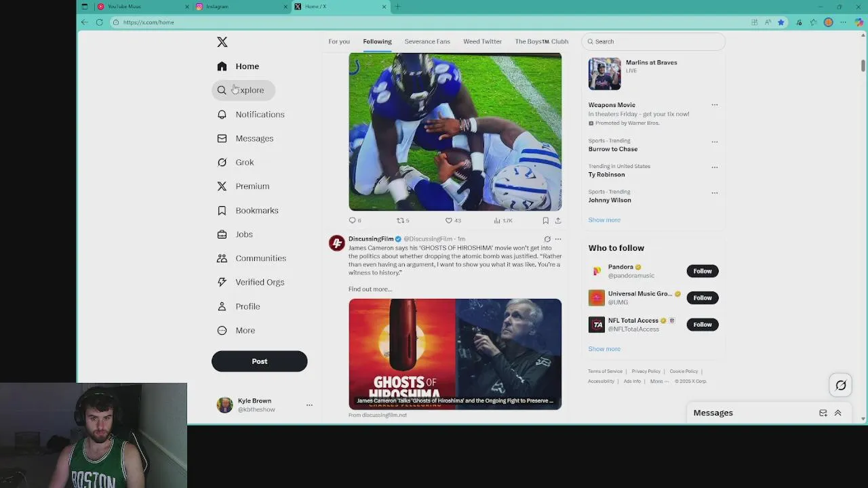View saved Bookmarks

point(248,211)
